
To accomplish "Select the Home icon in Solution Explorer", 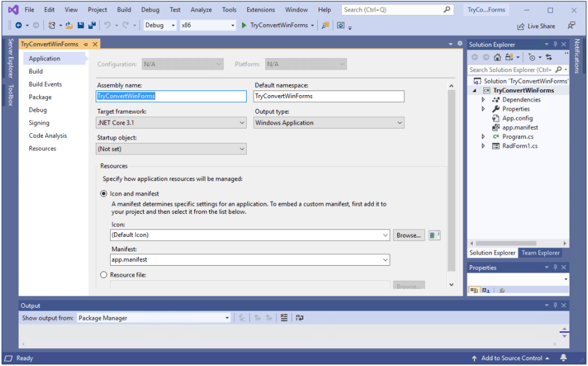I will (497, 57).
